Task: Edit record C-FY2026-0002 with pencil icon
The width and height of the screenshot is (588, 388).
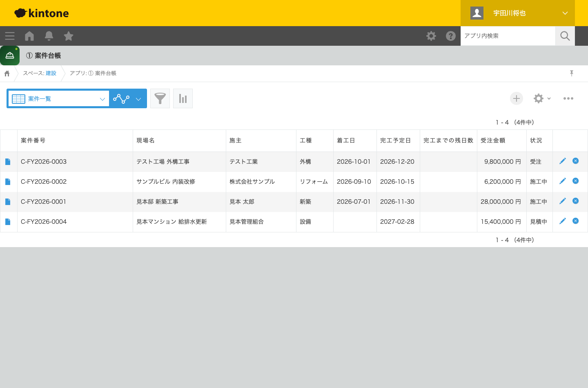Action: point(563,181)
